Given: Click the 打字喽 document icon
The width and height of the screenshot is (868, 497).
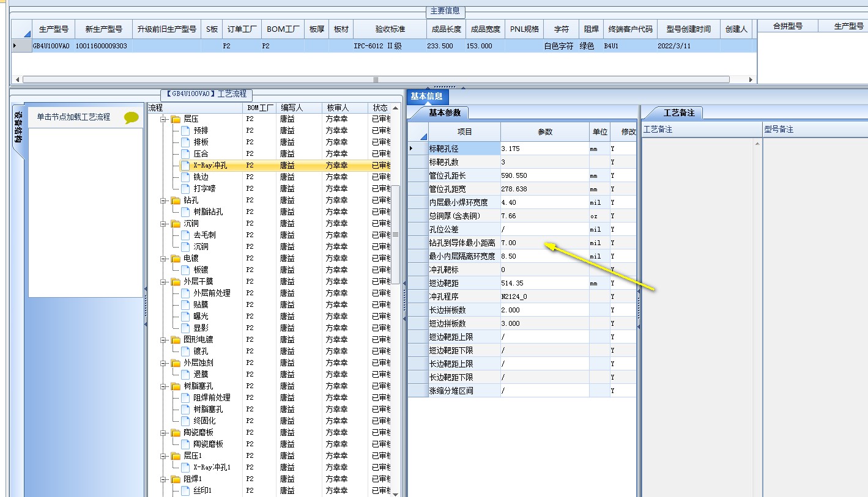Looking at the screenshot, I should click(185, 189).
